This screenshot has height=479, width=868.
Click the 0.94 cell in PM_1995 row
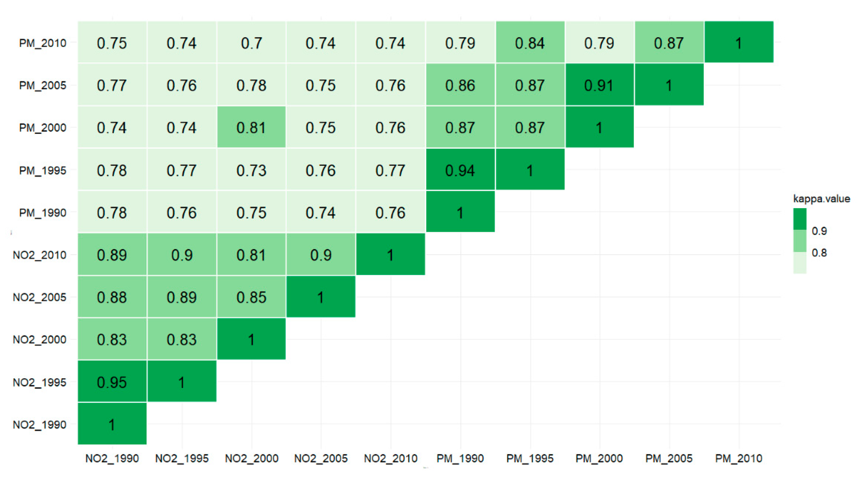point(460,170)
